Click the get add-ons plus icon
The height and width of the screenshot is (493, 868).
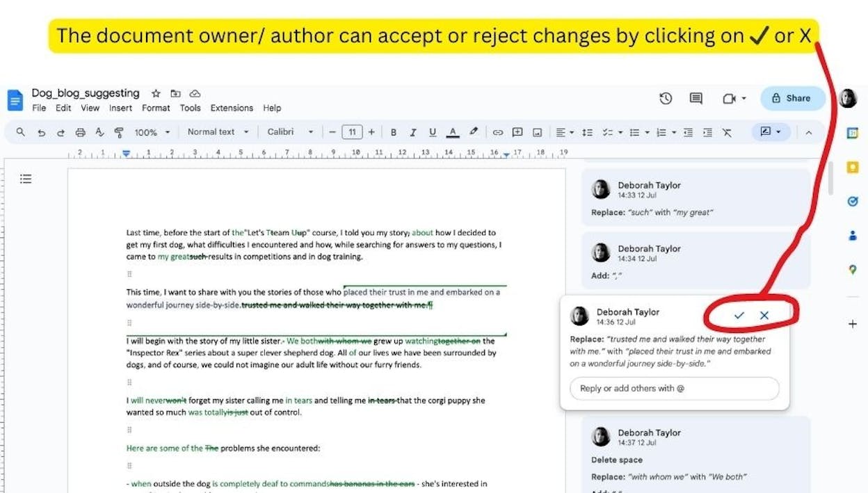(x=853, y=324)
